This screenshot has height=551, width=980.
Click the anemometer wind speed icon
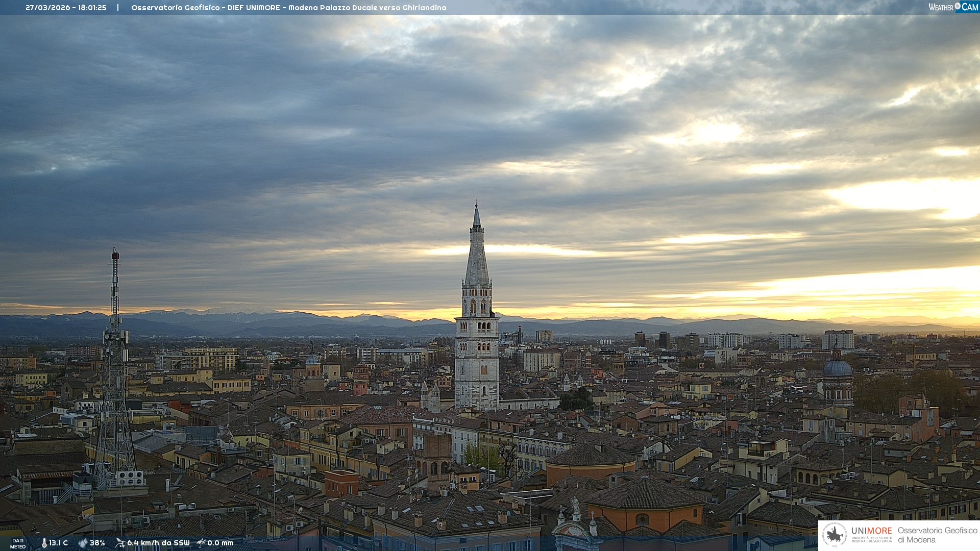[x=120, y=543]
